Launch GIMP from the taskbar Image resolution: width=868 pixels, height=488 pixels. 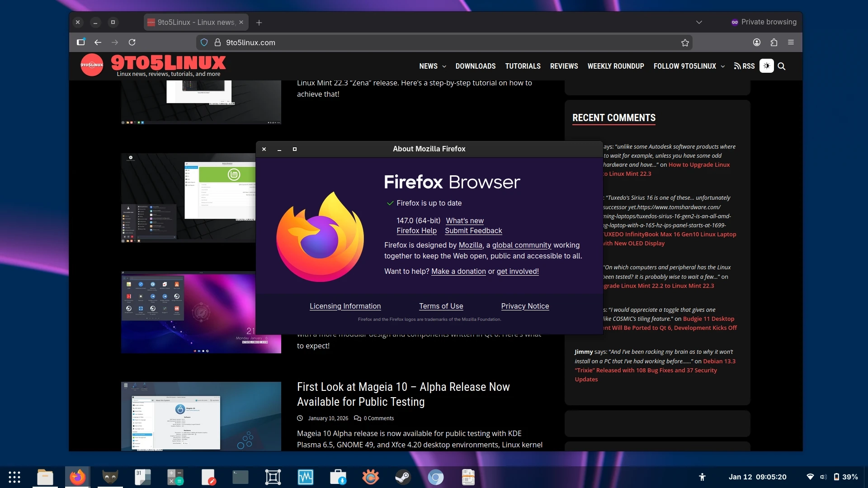[x=110, y=477]
